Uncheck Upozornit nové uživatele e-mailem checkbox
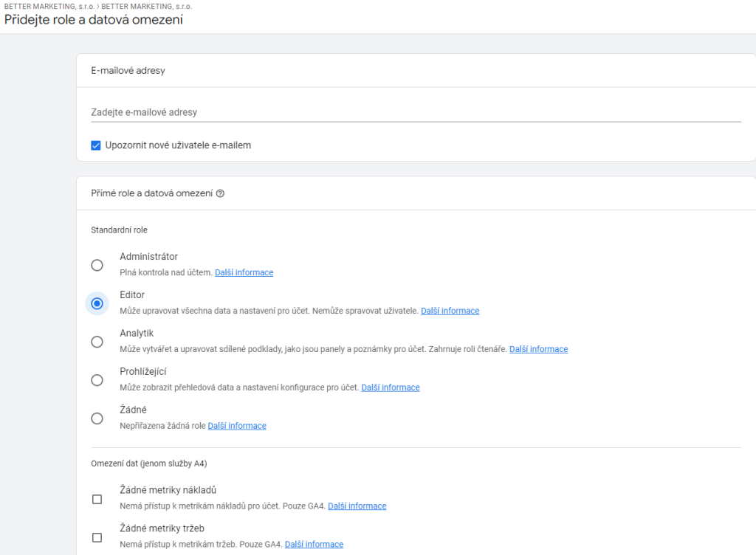 coord(96,145)
